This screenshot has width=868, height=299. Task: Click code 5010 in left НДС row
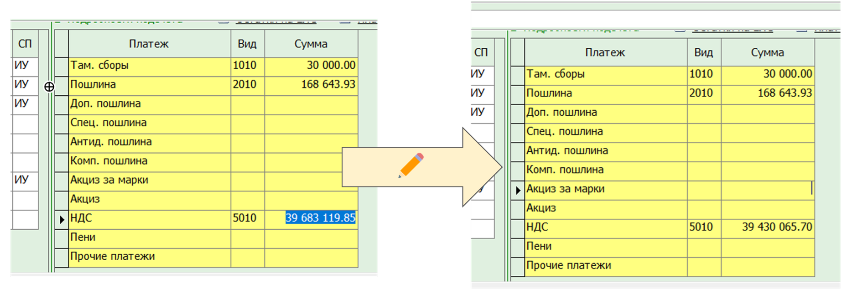[245, 218]
